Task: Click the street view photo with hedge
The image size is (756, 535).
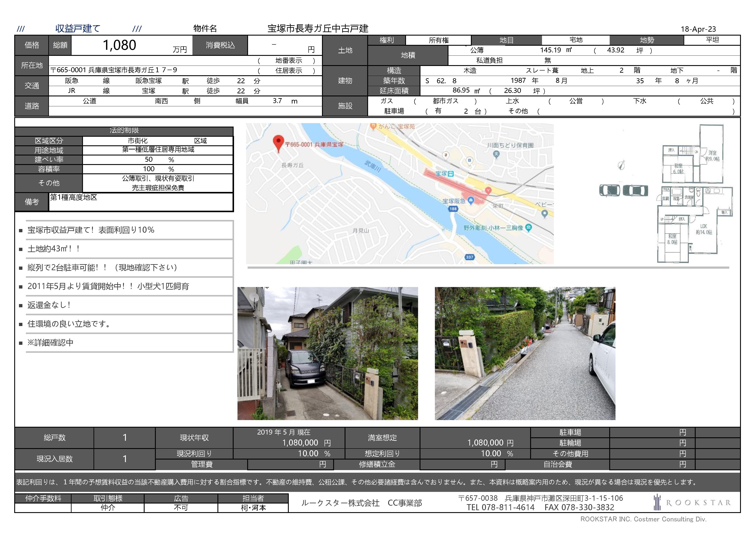Action: (525, 353)
